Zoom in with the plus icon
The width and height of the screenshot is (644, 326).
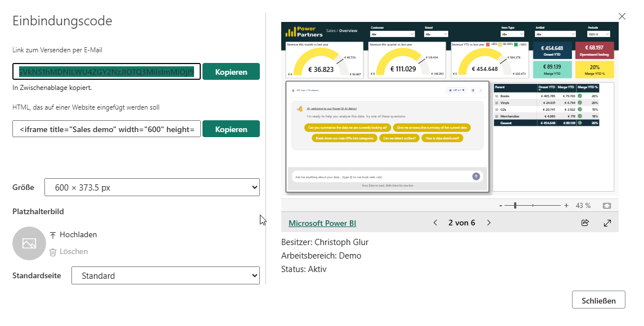pos(566,205)
